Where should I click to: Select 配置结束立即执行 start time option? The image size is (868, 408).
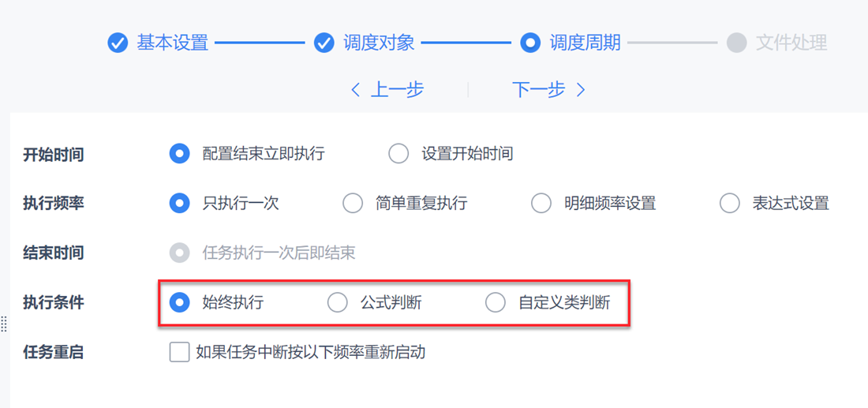coord(180,154)
